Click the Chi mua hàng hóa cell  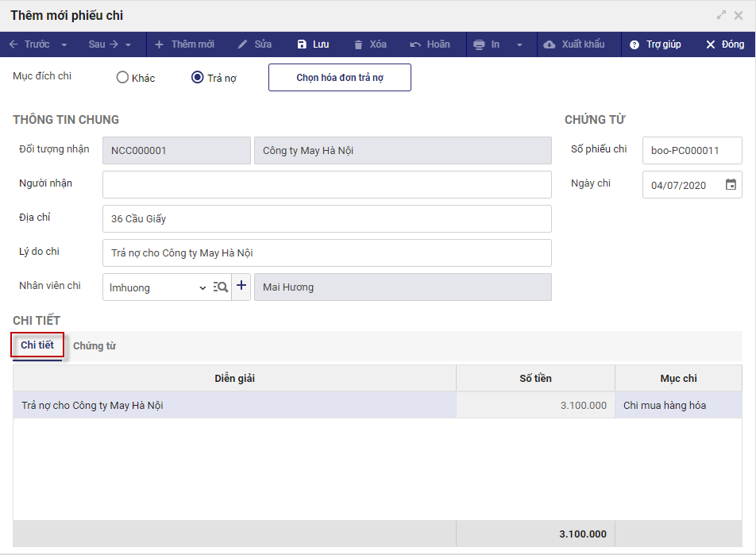[x=678, y=405]
